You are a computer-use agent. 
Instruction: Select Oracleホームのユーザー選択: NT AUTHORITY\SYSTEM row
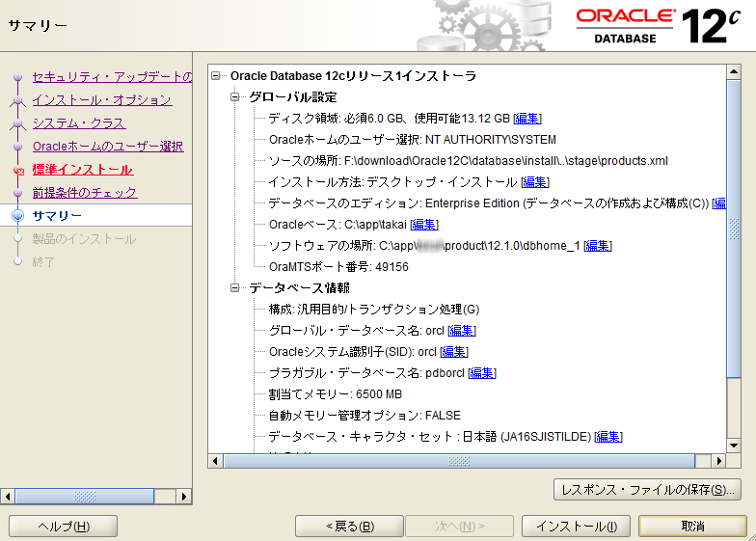click(x=413, y=140)
